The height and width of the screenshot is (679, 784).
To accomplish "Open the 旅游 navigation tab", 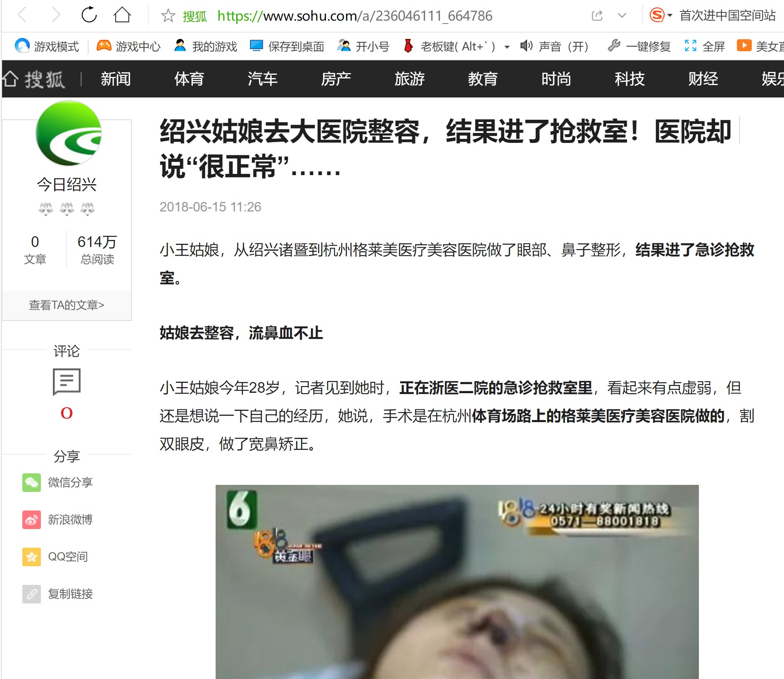I will [x=409, y=79].
